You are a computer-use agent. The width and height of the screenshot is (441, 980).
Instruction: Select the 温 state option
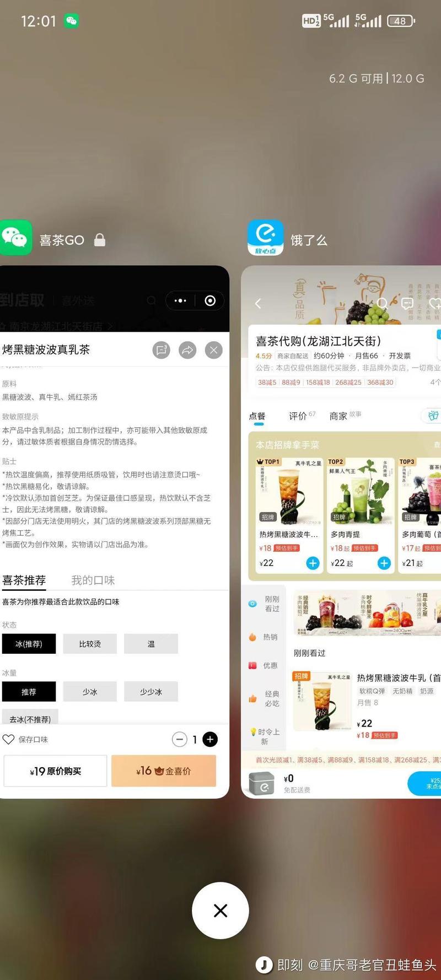tap(151, 644)
